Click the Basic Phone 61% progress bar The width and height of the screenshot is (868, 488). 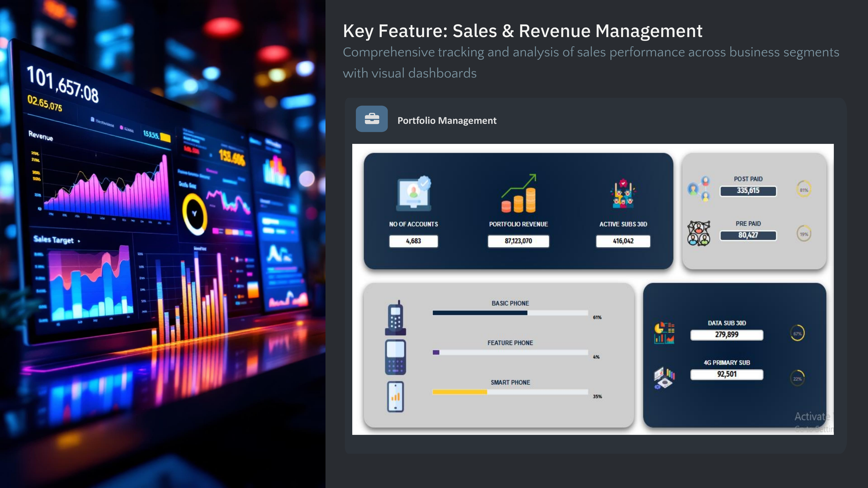[x=510, y=313]
